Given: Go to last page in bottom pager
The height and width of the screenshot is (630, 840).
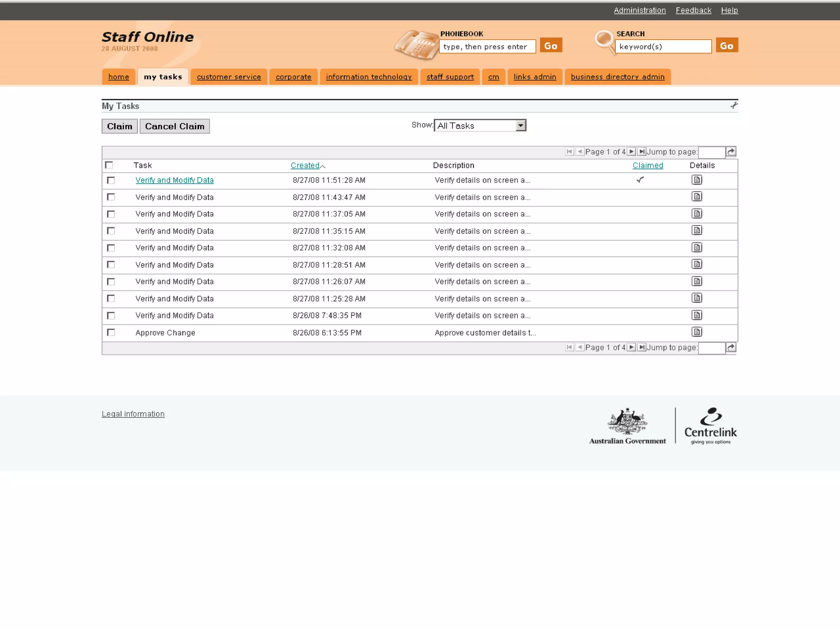Looking at the screenshot, I should (x=642, y=347).
